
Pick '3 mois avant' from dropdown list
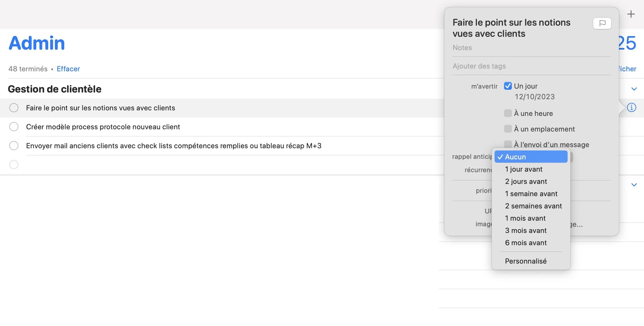(526, 230)
